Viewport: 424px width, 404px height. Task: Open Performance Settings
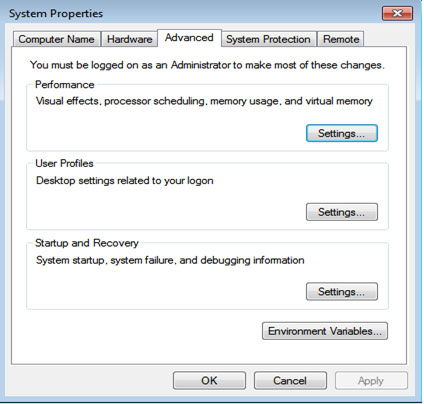(x=342, y=133)
